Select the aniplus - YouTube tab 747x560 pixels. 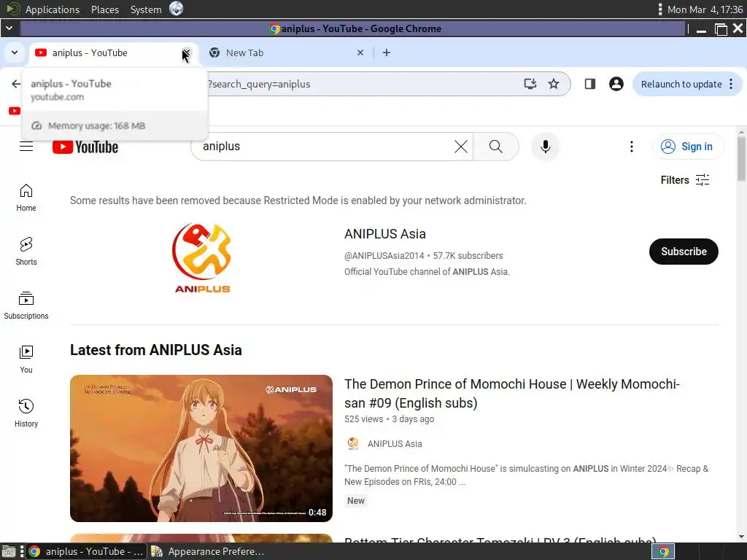(105, 52)
